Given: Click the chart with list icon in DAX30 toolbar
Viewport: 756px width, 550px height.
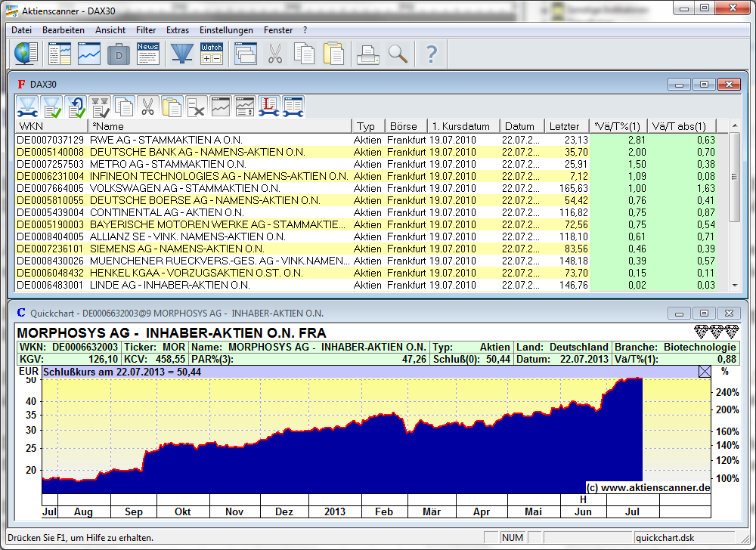Looking at the screenshot, I should pos(244,107).
